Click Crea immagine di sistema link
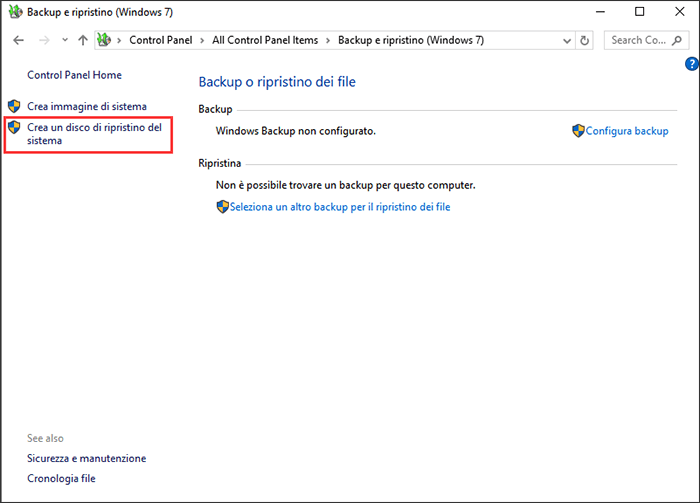 [87, 107]
